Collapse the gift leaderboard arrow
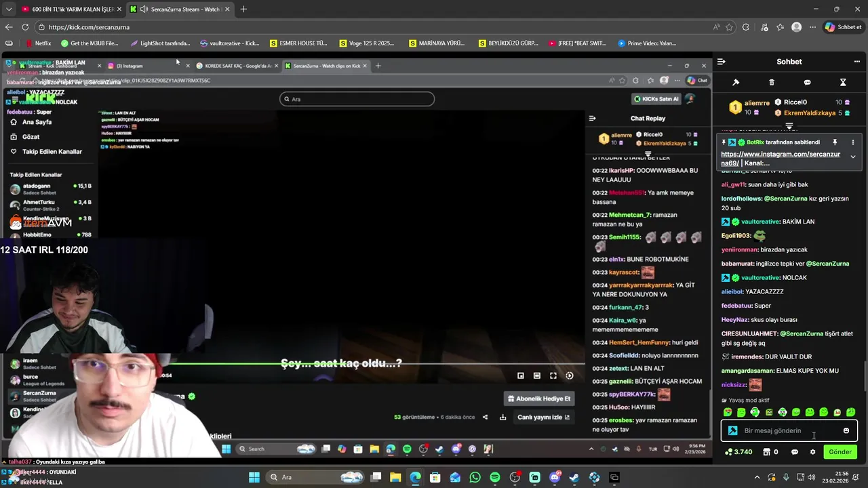 click(789, 126)
